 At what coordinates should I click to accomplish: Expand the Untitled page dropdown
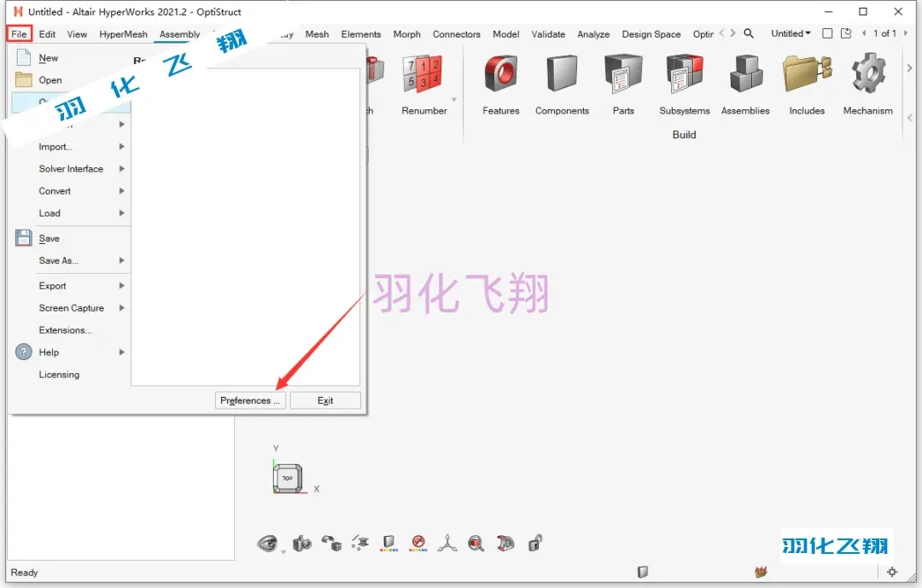point(791,33)
